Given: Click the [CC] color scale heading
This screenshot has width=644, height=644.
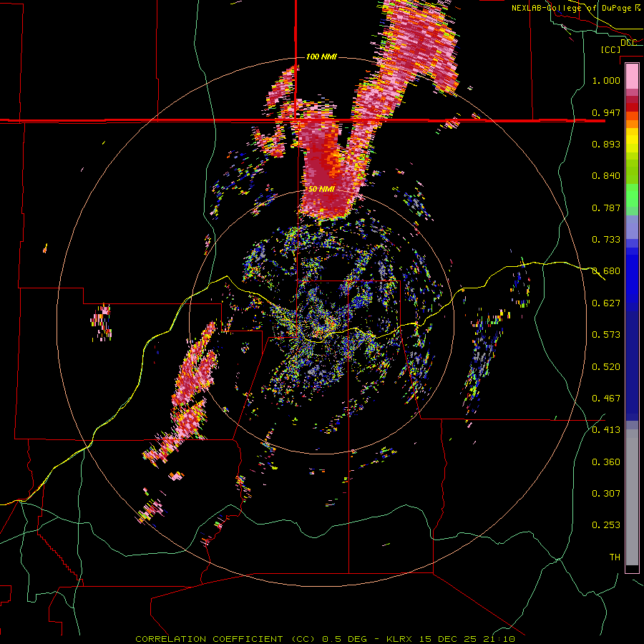Looking at the screenshot, I should [611, 49].
